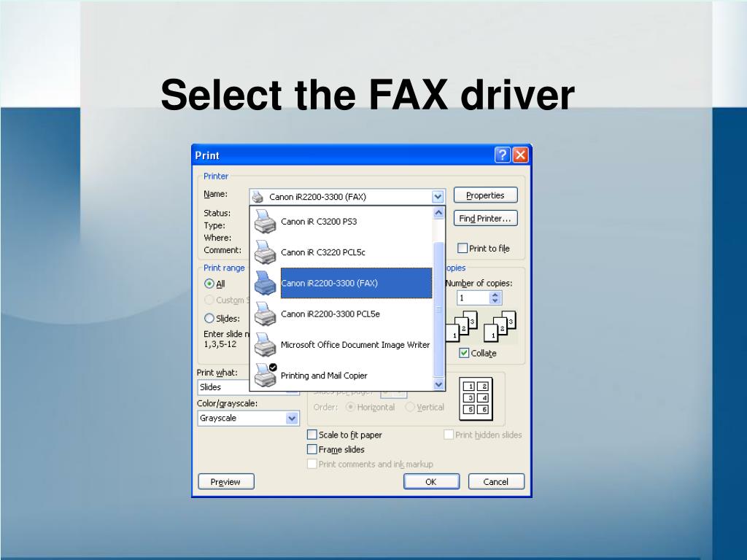Open the Print what Slides dropdown
The width and height of the screenshot is (747, 560).
(x=292, y=388)
